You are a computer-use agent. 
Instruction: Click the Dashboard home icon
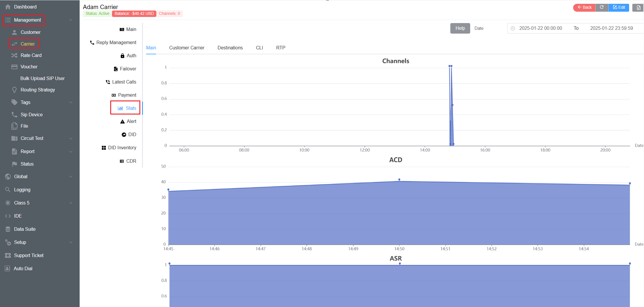coord(8,7)
